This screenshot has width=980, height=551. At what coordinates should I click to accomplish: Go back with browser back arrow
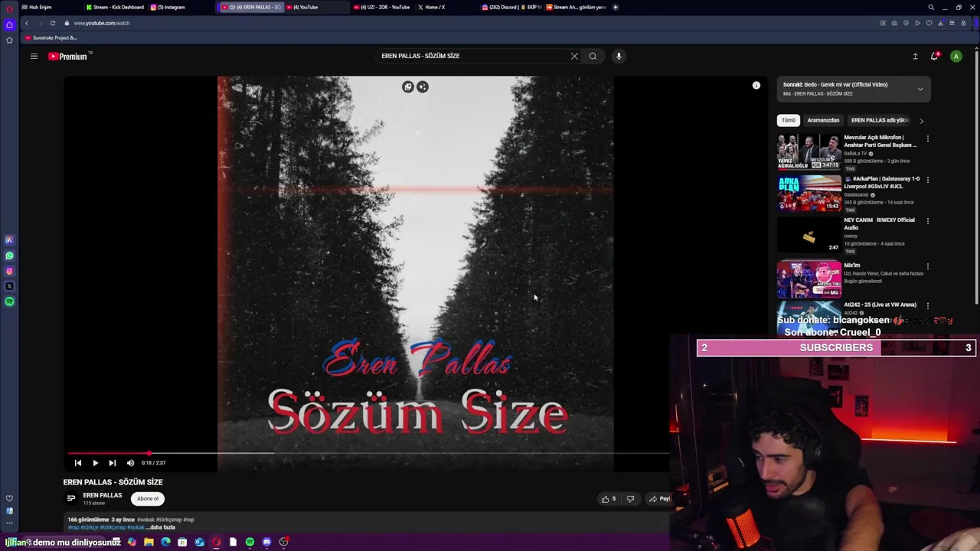click(26, 23)
